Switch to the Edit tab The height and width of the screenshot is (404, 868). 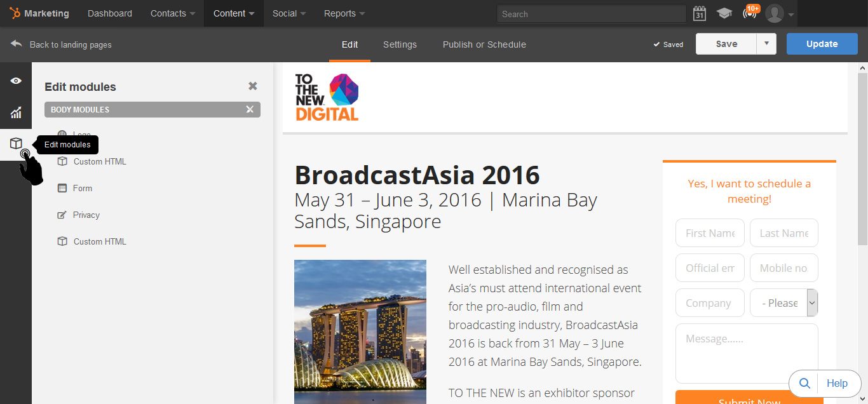coord(349,44)
